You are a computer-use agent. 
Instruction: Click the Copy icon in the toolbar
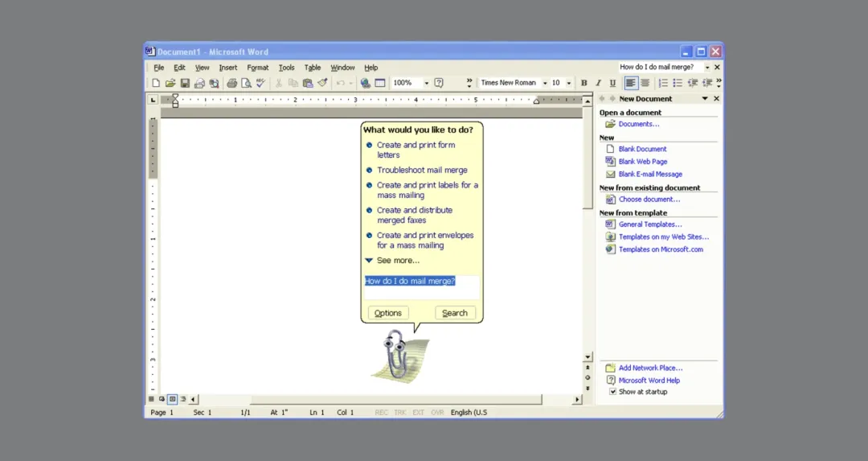pos(293,83)
